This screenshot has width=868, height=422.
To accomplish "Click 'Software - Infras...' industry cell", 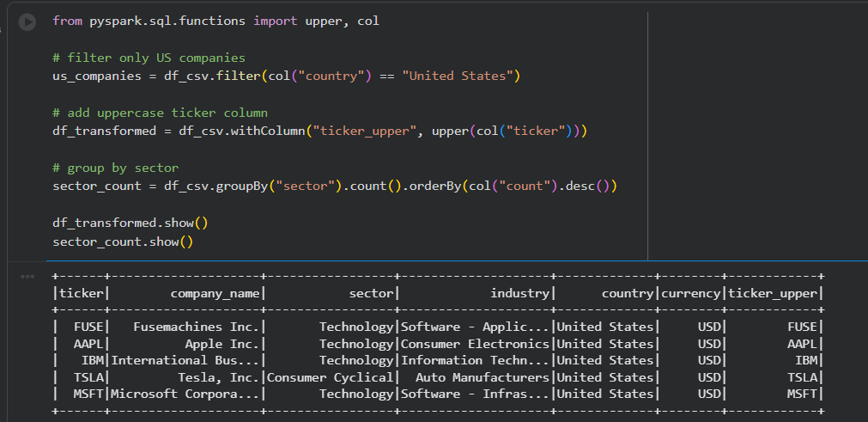I will pos(475,394).
